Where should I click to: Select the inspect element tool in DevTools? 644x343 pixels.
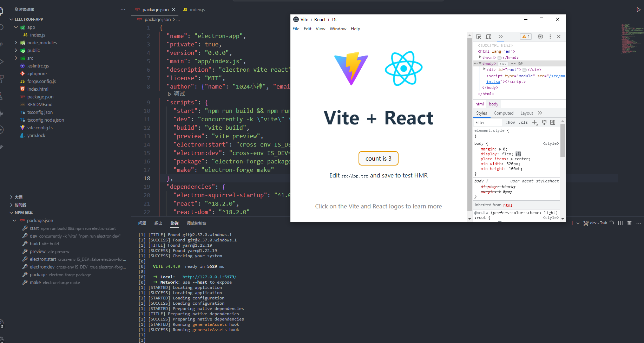coord(479,37)
